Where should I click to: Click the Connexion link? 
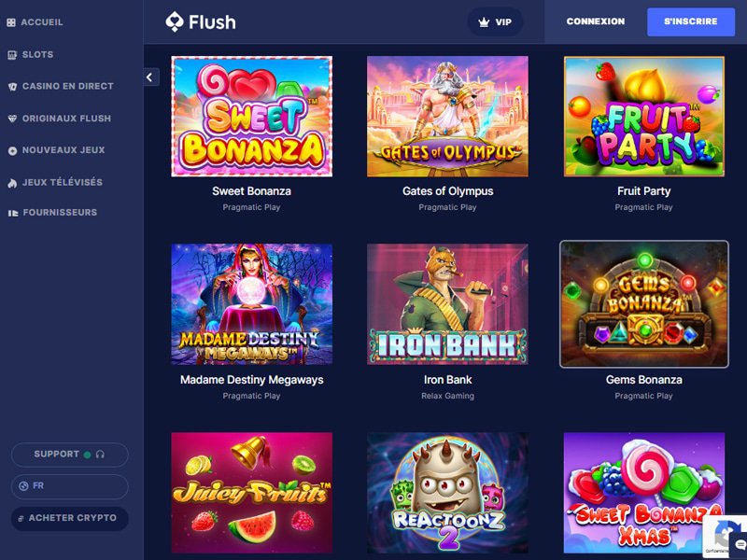(x=596, y=21)
